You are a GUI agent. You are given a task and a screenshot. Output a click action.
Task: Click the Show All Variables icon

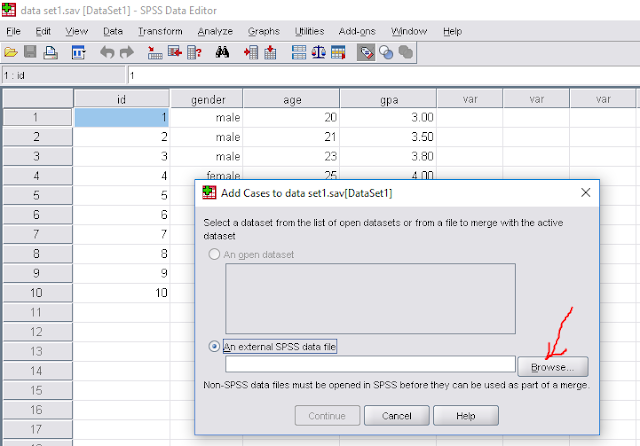[406, 53]
